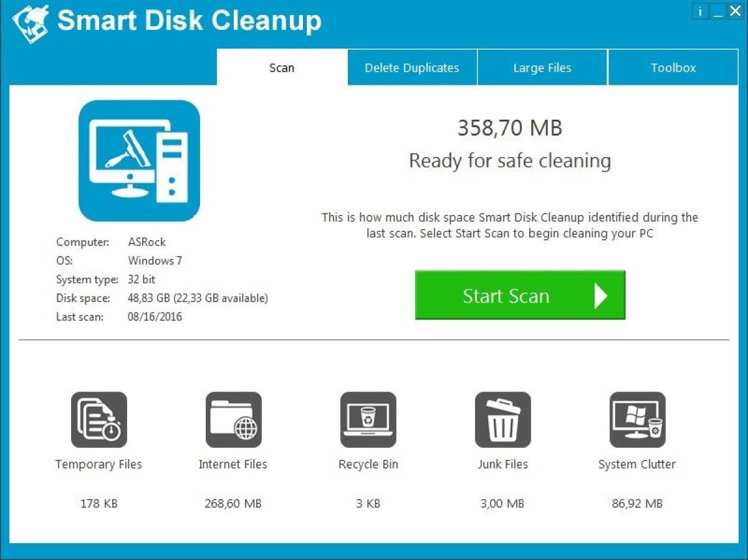Select the Scan tab
Viewport: 748px width, 560px height.
281,67
